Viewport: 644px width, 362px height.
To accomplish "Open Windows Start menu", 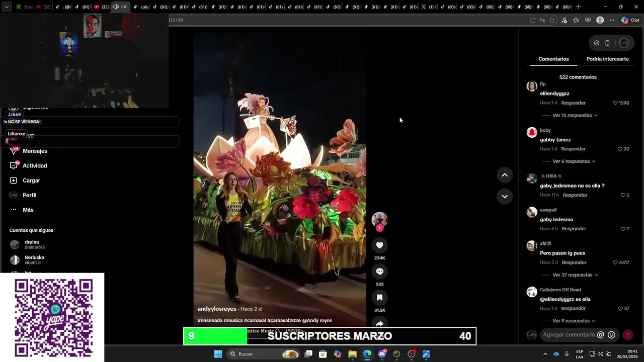I will (x=218, y=354).
